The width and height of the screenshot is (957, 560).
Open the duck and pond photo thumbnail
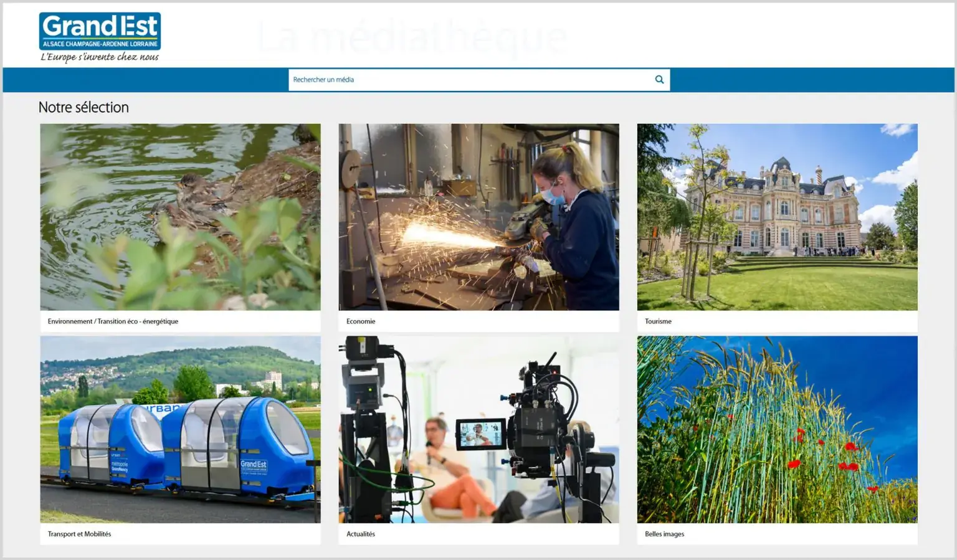pyautogui.click(x=180, y=217)
